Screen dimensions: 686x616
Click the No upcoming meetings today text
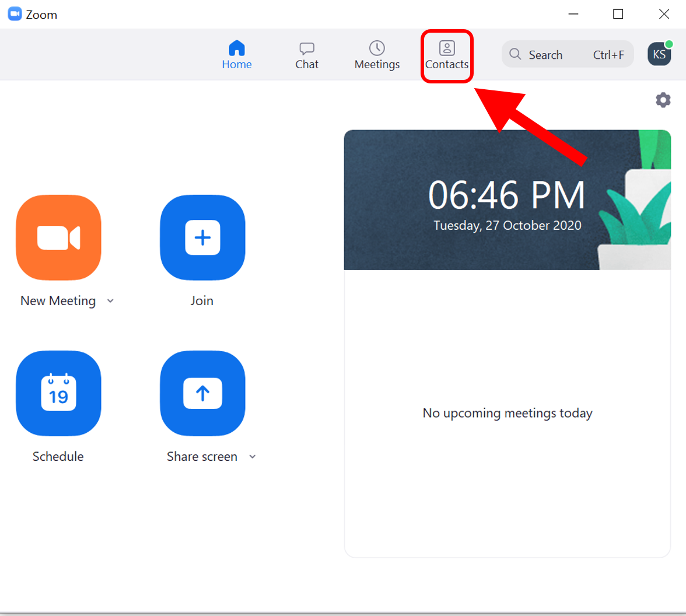tap(507, 413)
